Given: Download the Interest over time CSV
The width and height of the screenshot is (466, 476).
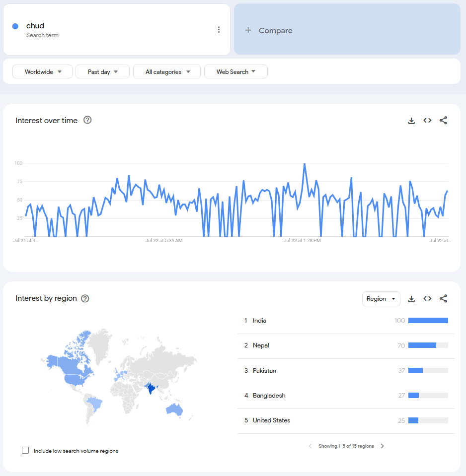Looking at the screenshot, I should [x=411, y=121].
